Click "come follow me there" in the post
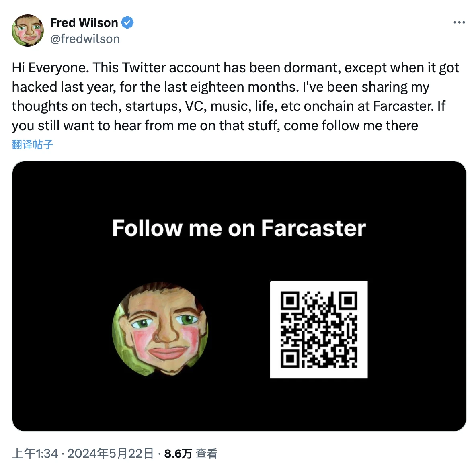 coord(351,125)
